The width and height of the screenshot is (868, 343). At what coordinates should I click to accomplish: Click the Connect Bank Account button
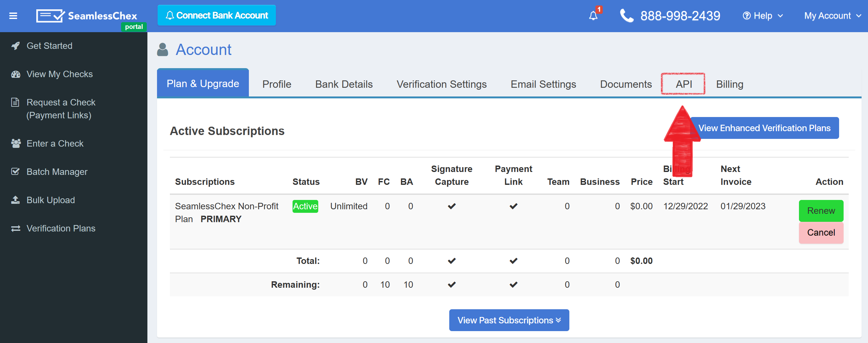[217, 15]
